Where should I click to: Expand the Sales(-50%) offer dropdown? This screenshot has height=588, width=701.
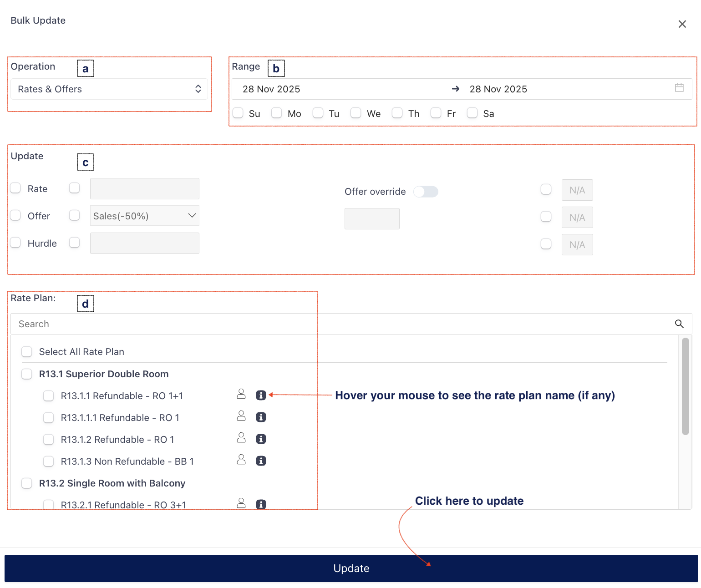tap(145, 216)
